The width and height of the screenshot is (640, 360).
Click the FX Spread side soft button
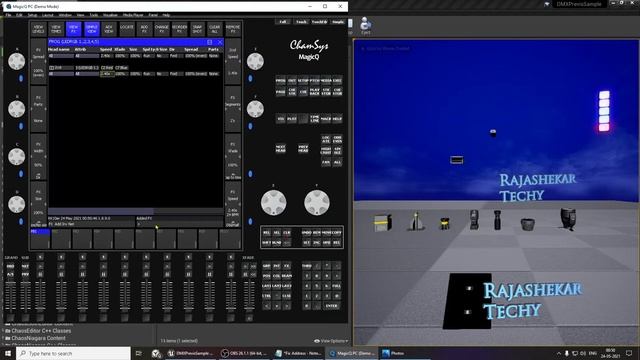pyautogui.click(x=38, y=62)
